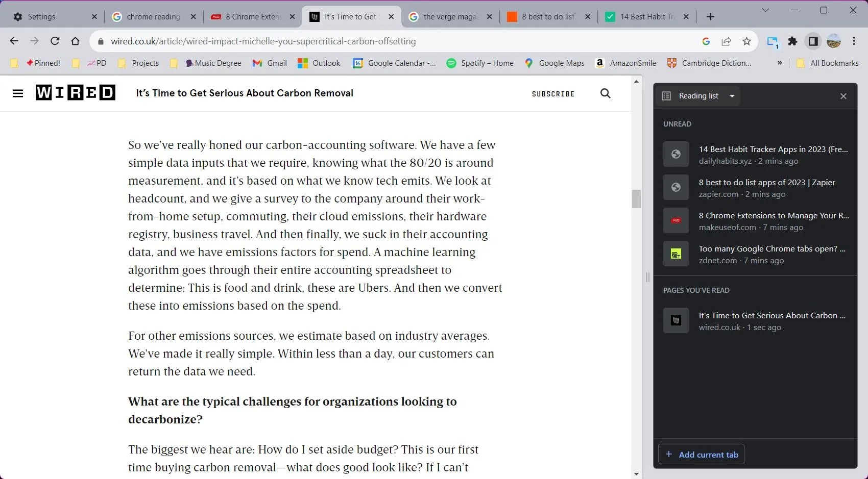Open the Spotify – Home bookmark
Viewport: 868px width, 479px height.
pos(479,63)
